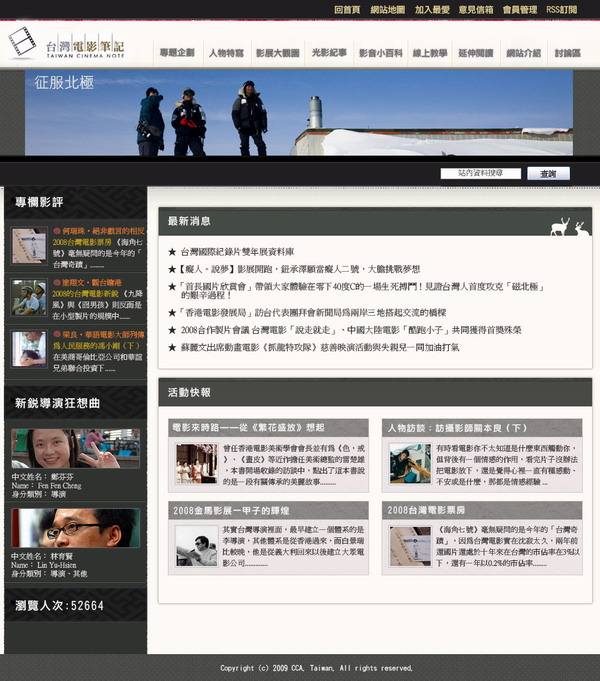Image resolution: width=600 pixels, height=681 pixels.
Task: Go to the 線上教學 menu item
Action: 430,52
